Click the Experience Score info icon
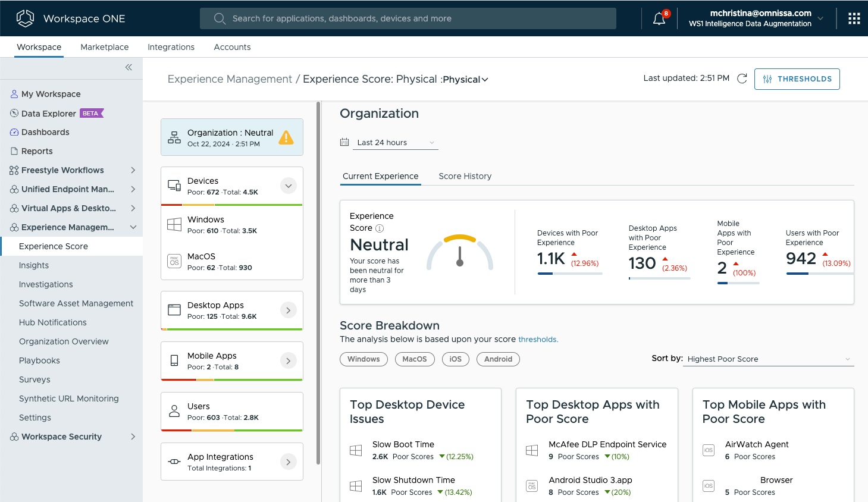 380,228
